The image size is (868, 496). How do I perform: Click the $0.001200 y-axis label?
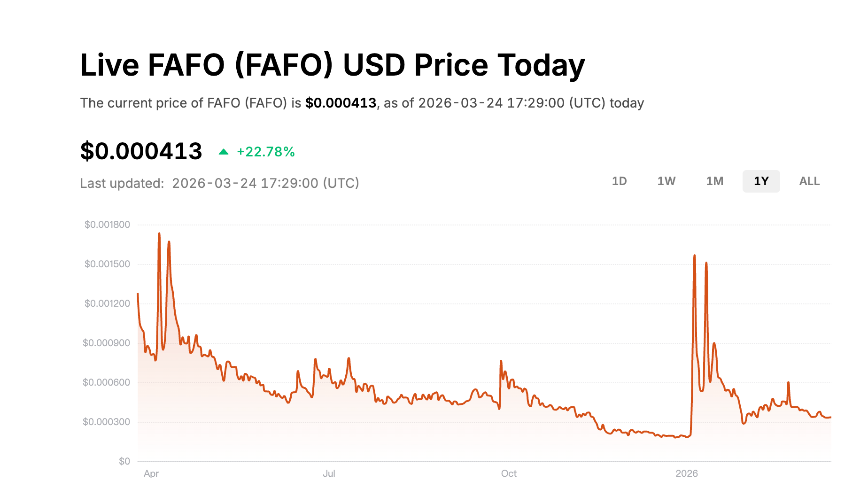click(107, 303)
